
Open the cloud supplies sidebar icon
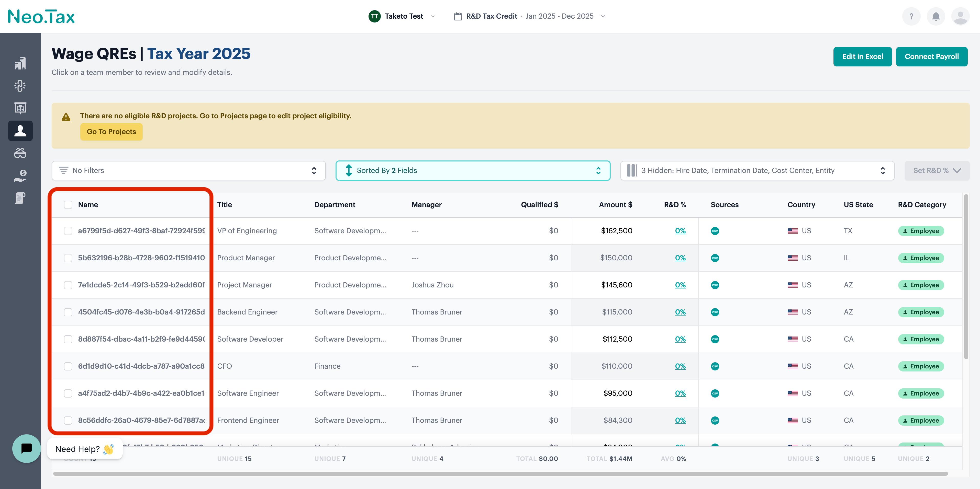point(20,153)
